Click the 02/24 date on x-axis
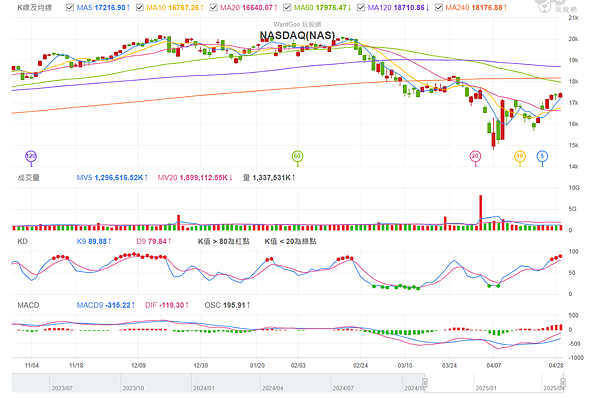The height and width of the screenshot is (398, 600). click(360, 365)
